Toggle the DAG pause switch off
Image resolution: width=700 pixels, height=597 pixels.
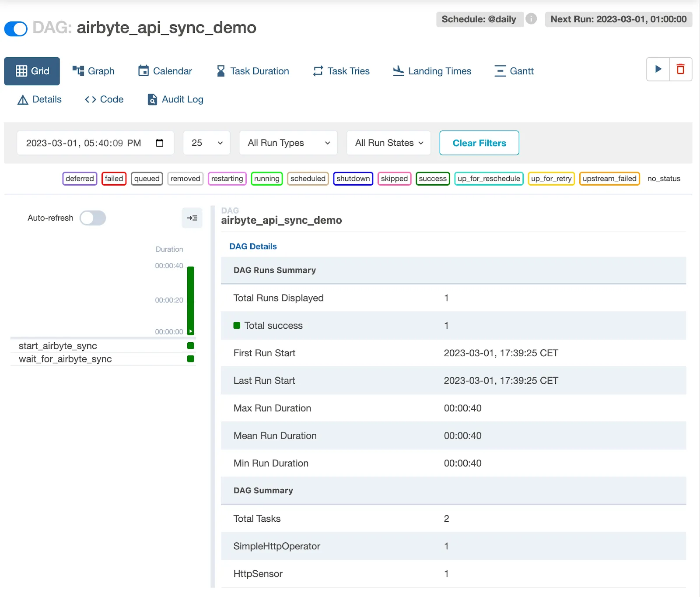click(x=16, y=29)
